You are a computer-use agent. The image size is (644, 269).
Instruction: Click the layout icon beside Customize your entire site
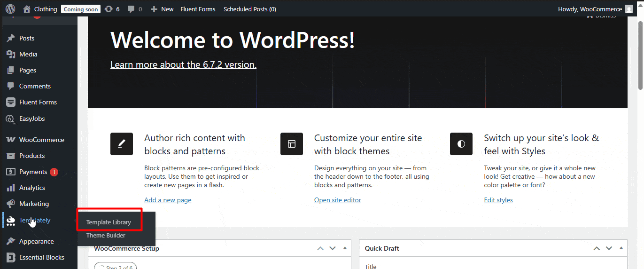[292, 144]
